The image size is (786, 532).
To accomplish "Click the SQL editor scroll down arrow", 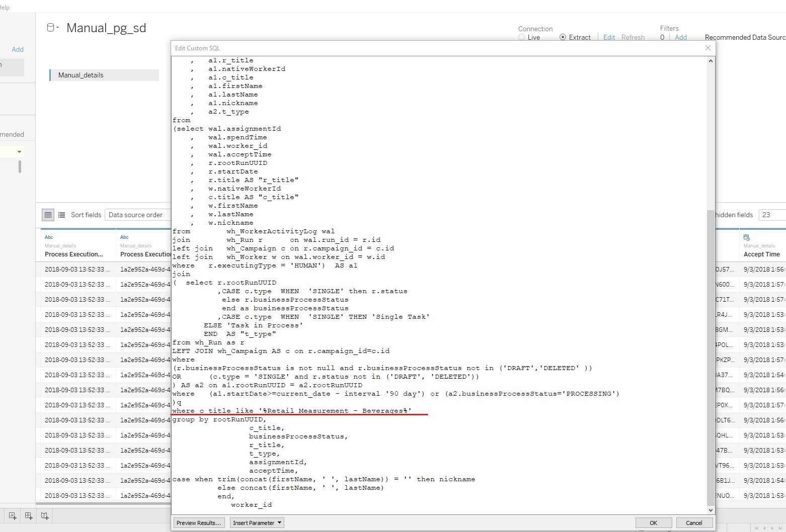I will (711, 510).
